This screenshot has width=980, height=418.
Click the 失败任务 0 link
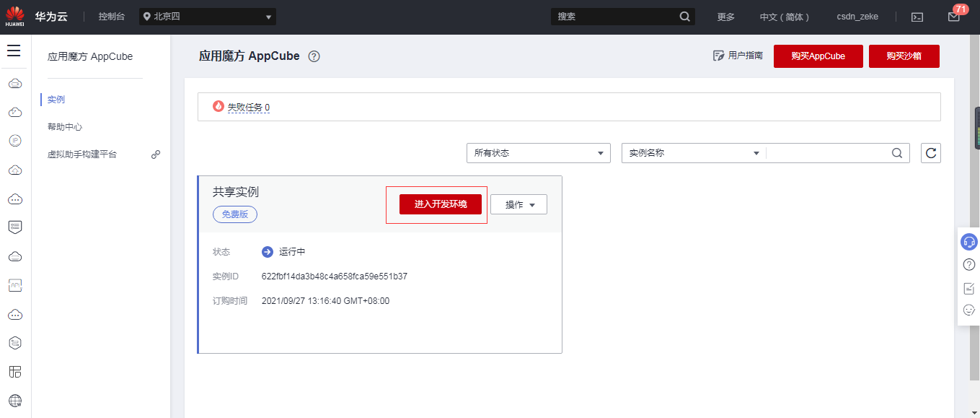pos(249,108)
